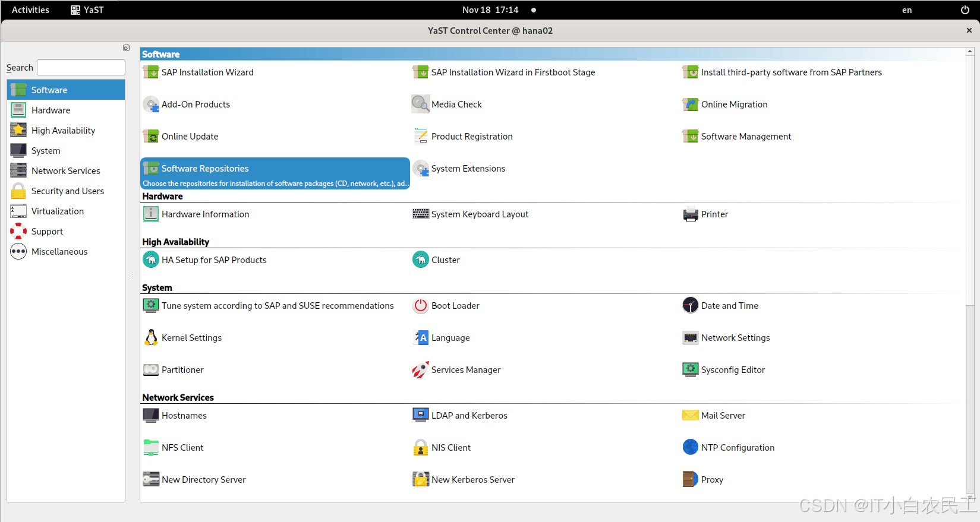The height and width of the screenshot is (522, 980).
Task: Select Network Services category in sidebar
Action: (x=66, y=171)
